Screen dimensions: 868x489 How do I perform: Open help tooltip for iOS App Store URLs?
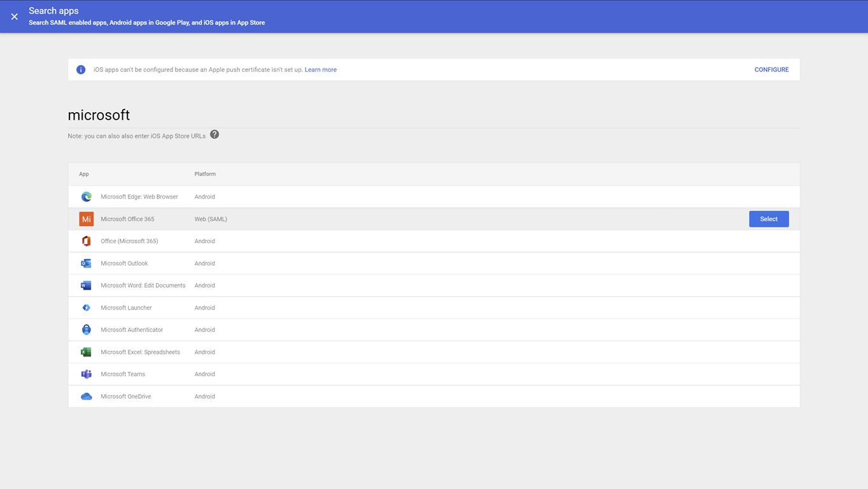coord(214,134)
